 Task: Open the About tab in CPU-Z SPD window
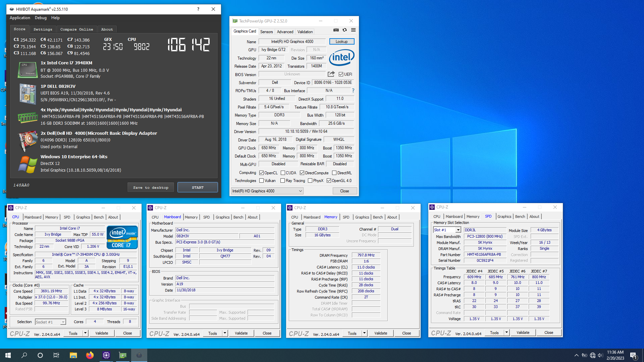pyautogui.click(x=534, y=217)
